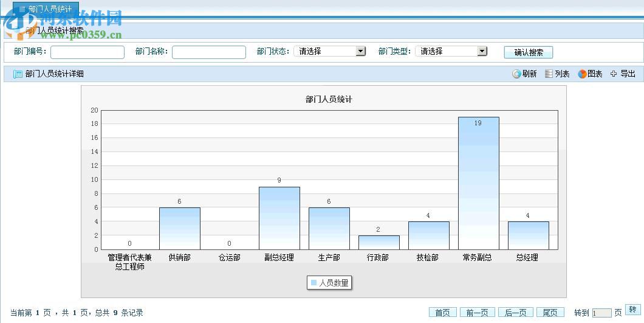Image resolution: width=644 pixels, height=323 pixels.
Task: Click the chart title 部门人员统计
Action: [329, 99]
